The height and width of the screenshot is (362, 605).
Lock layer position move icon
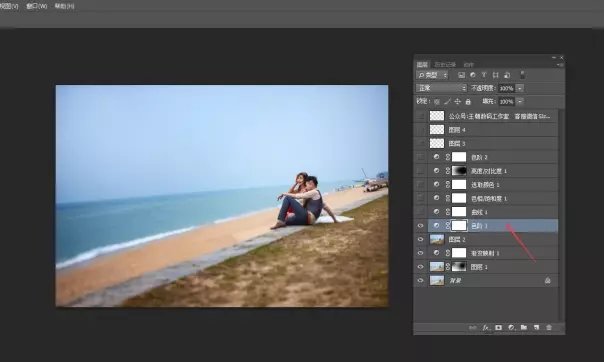click(x=458, y=101)
